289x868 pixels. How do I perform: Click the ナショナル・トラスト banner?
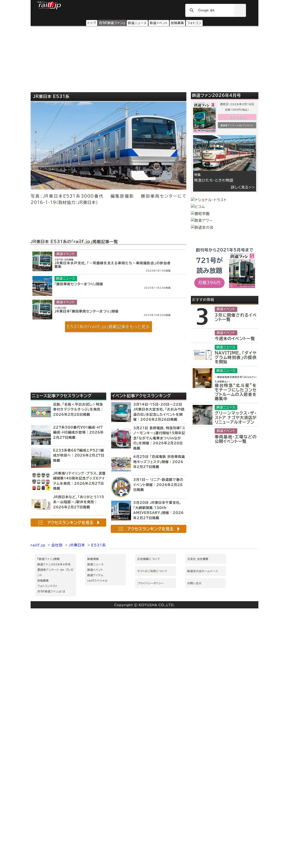coord(209,199)
